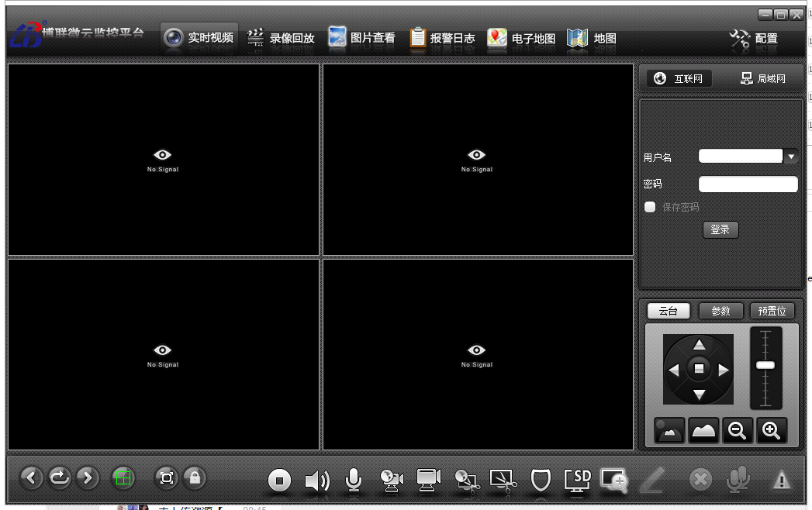Click the shield arm/disarm icon
This screenshot has width=812, height=510.
coord(541,481)
